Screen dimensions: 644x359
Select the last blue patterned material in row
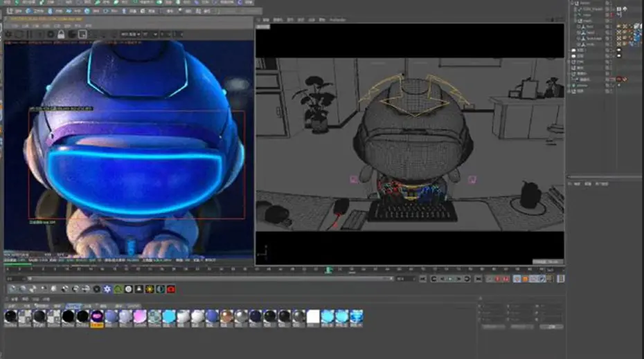point(356,317)
